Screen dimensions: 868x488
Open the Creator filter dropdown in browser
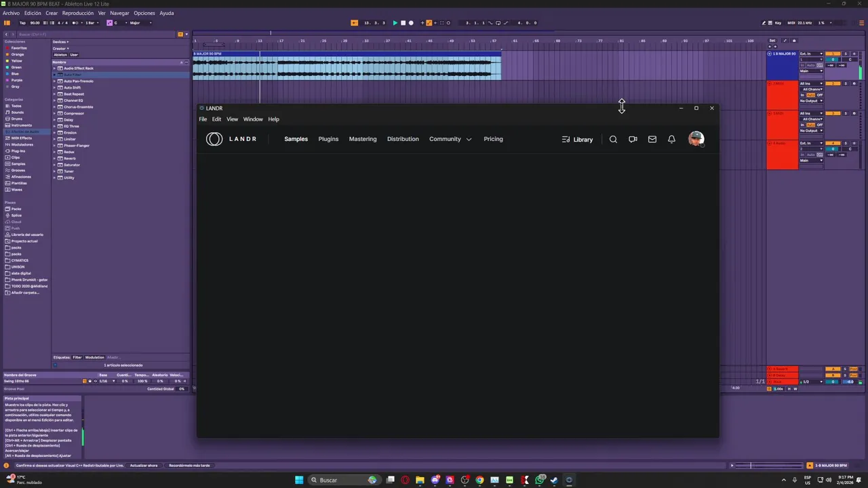[61, 48]
